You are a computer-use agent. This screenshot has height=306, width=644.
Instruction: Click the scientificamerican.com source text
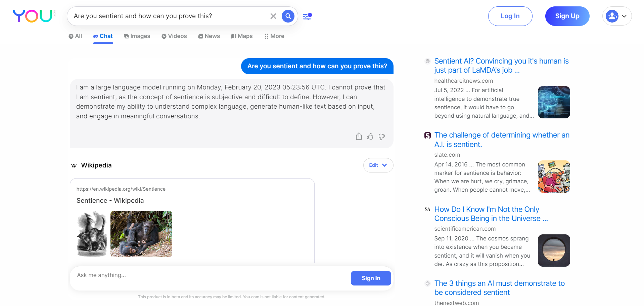click(x=465, y=229)
